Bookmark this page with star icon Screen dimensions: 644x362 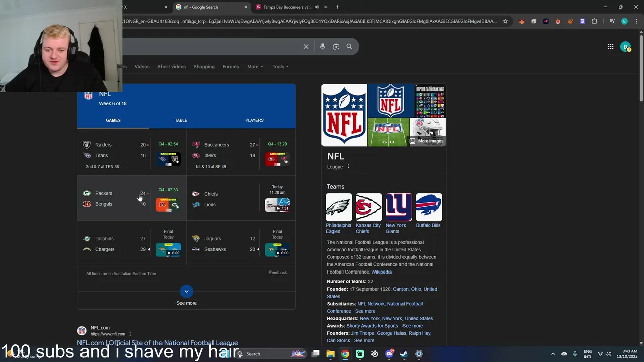click(x=505, y=21)
